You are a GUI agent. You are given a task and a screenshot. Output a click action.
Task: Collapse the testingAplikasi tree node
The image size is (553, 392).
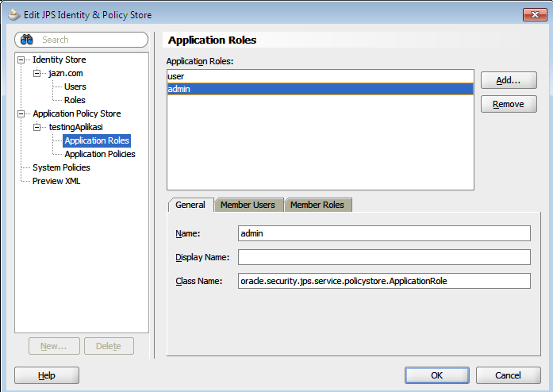(37, 127)
